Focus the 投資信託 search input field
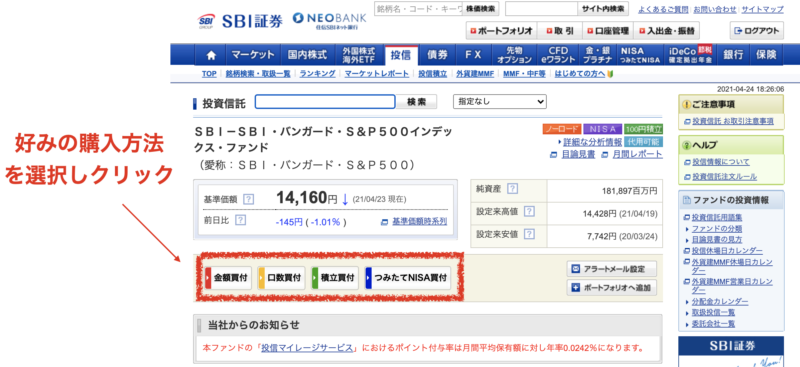Image resolution: width=800 pixels, height=367 pixels. click(x=325, y=102)
